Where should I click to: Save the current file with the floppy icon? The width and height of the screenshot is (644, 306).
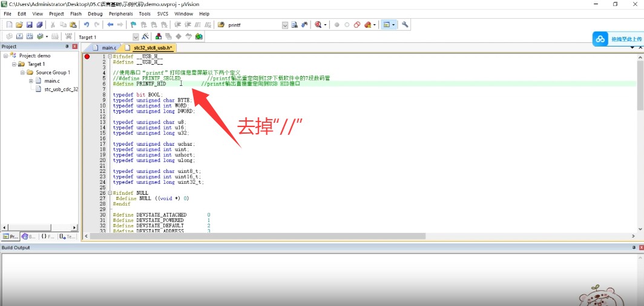[29, 25]
